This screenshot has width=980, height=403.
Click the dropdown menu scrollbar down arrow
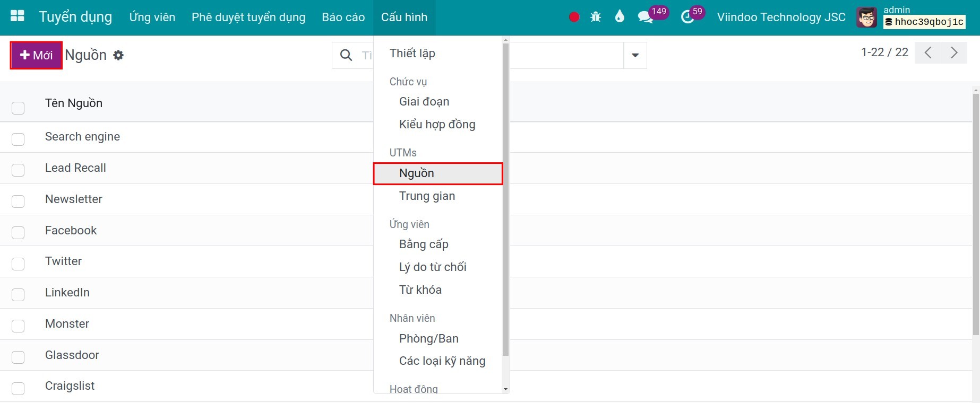pyautogui.click(x=505, y=389)
